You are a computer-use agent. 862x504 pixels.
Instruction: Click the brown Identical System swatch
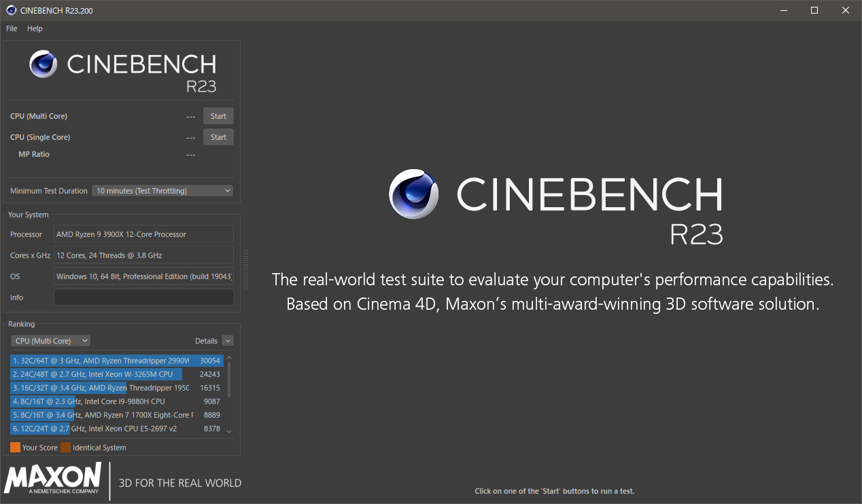[65, 448]
